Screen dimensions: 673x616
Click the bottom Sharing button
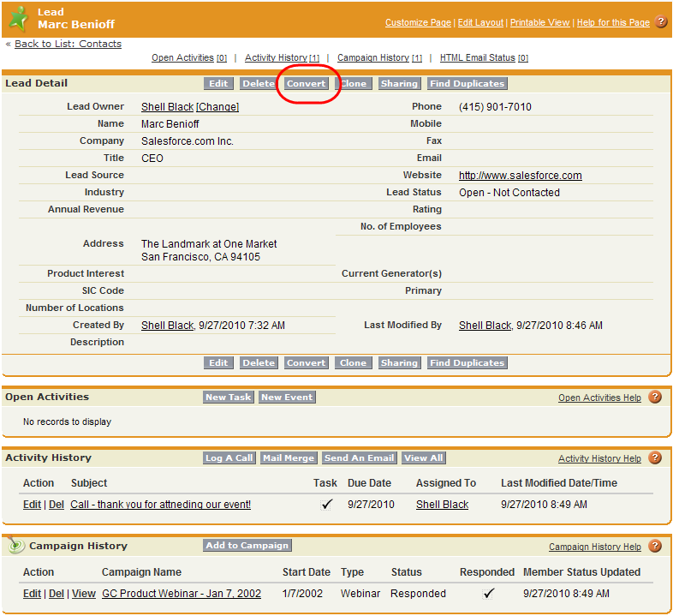(399, 362)
